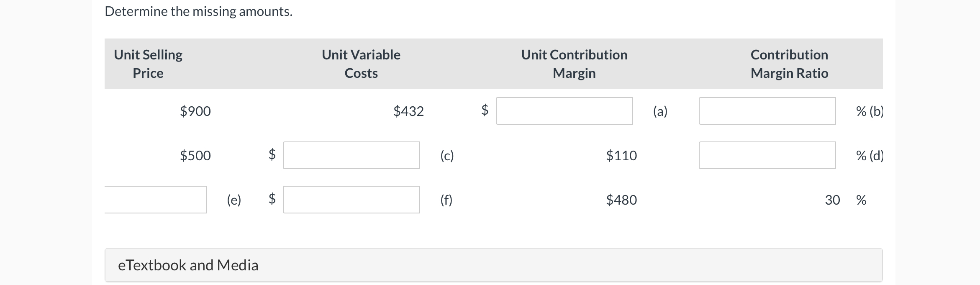Viewport: 980px width, 285px height.
Task: Click the contribution margin ratio field (b)
Action: tap(767, 111)
